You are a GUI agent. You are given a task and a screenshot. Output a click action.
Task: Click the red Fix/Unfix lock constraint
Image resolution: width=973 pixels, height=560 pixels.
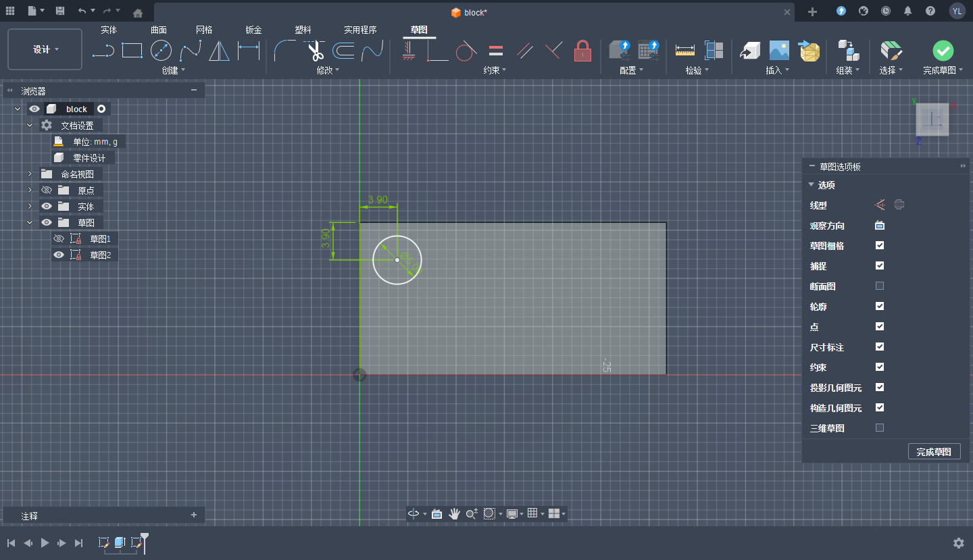pos(582,51)
